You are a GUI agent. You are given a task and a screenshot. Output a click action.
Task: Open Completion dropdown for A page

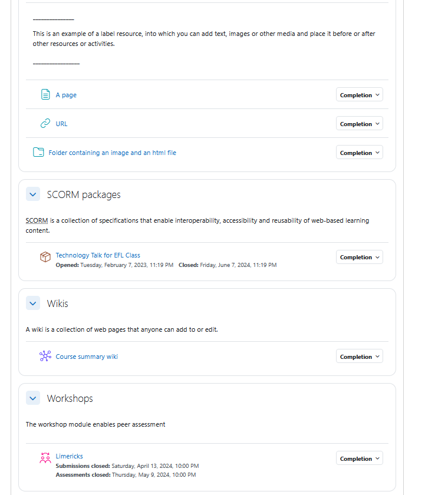click(359, 95)
